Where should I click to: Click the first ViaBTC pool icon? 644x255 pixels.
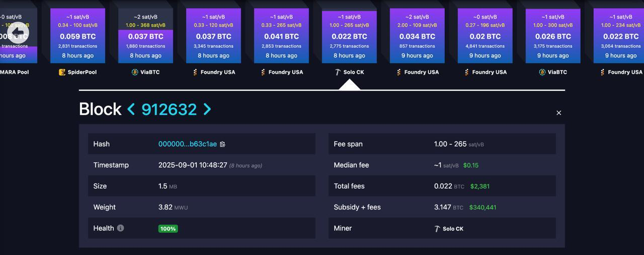pos(135,72)
